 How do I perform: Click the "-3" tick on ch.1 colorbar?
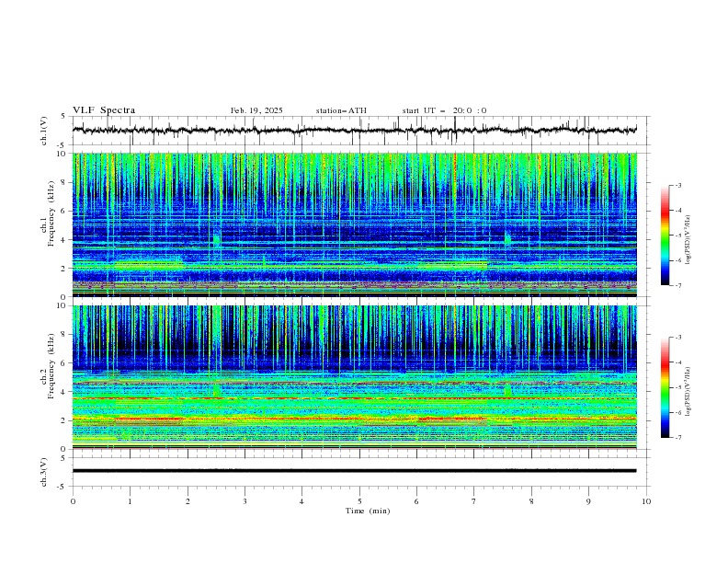tap(677, 185)
